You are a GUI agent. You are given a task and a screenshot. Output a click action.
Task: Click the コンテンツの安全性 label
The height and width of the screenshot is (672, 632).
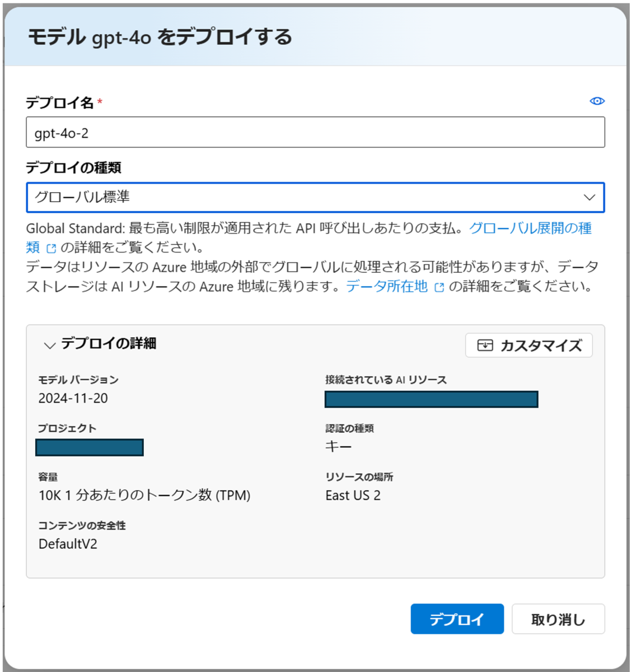(82, 525)
